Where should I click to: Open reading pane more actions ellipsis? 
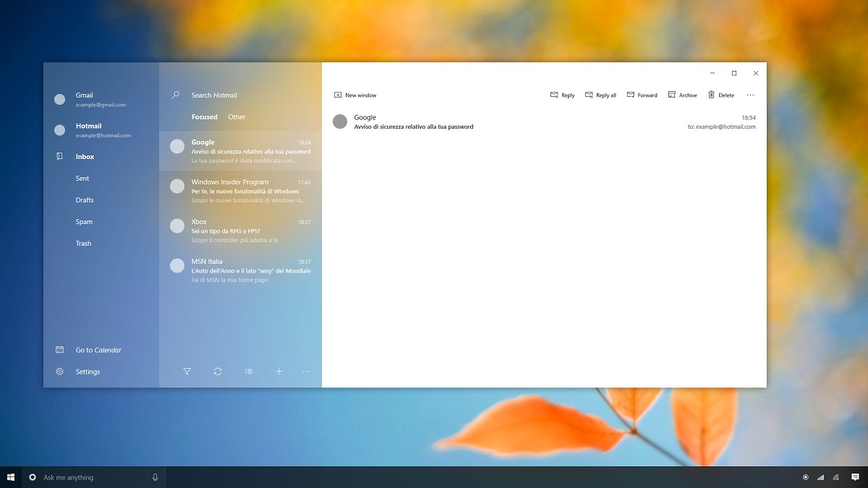click(x=750, y=95)
